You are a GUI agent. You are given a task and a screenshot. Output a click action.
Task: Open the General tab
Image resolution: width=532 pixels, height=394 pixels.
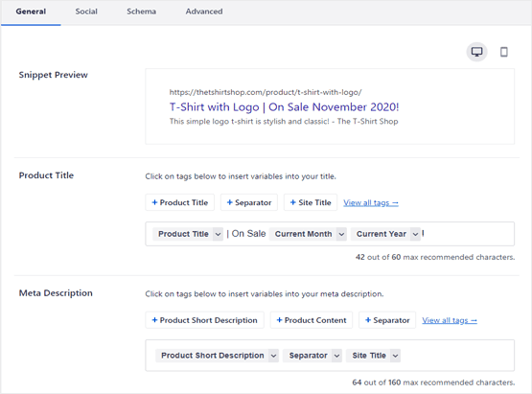tap(31, 12)
